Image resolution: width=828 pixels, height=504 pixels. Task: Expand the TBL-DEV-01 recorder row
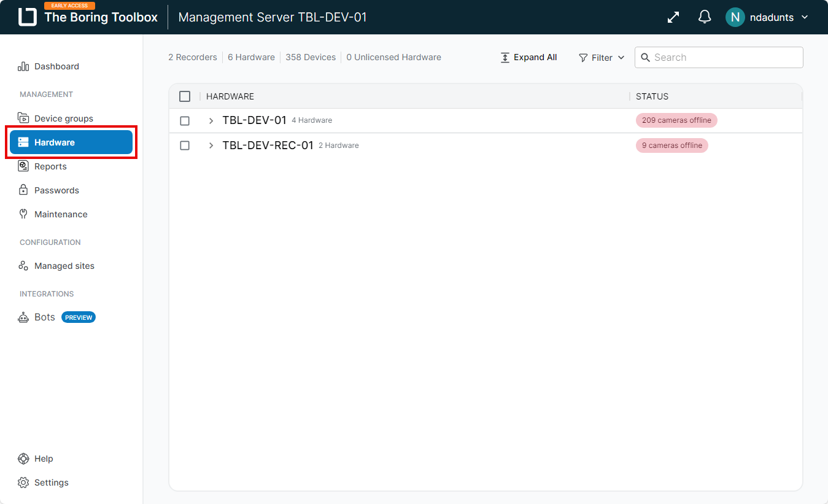[x=211, y=121]
